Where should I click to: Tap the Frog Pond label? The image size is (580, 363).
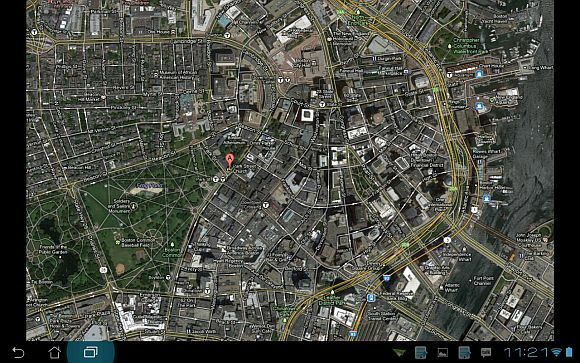(x=149, y=185)
